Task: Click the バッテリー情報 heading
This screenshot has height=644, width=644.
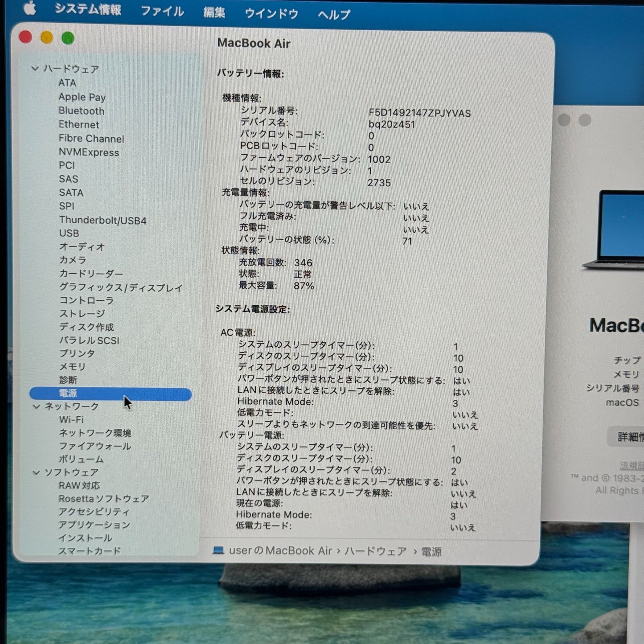Action: [x=250, y=74]
